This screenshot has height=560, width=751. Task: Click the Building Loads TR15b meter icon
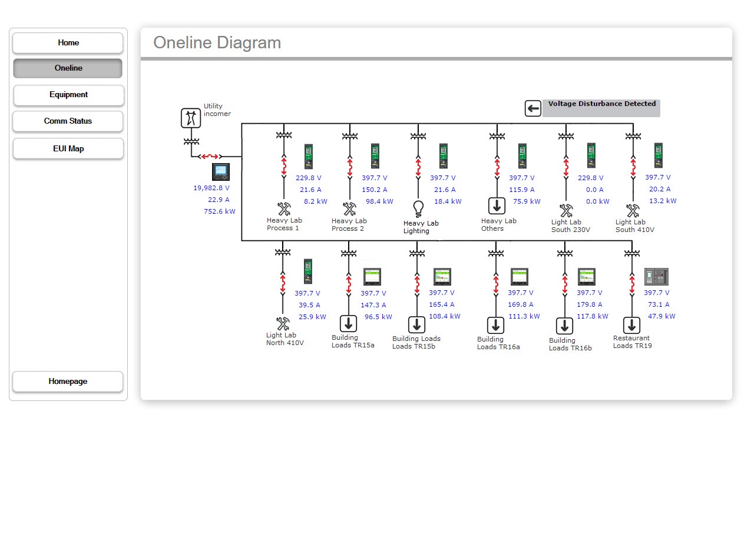coord(442,276)
